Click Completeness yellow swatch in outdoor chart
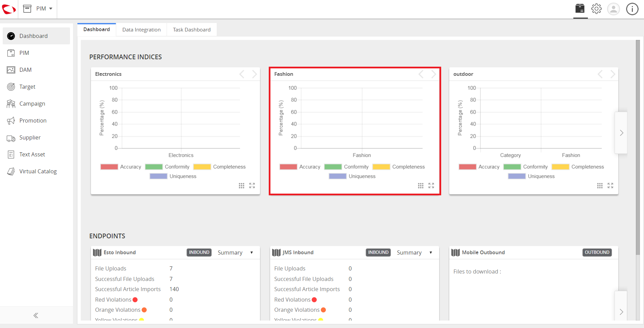Image resolution: width=644 pixels, height=328 pixels. pos(560,167)
